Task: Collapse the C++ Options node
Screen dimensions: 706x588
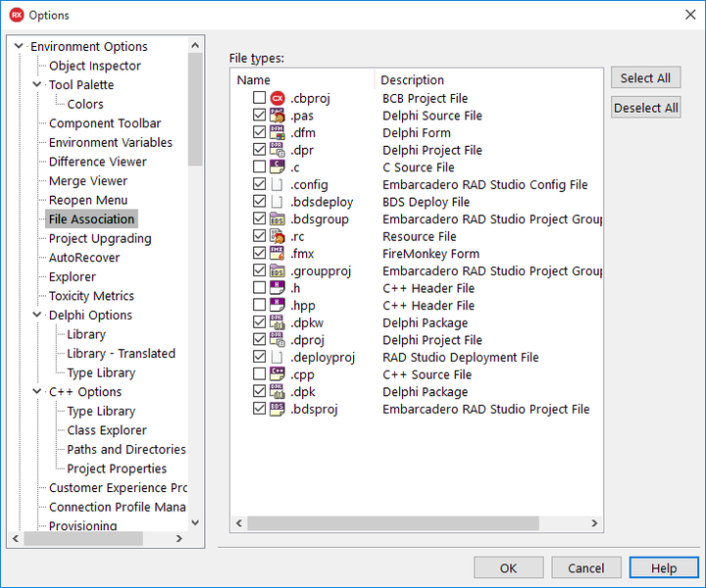Action: 37,391
